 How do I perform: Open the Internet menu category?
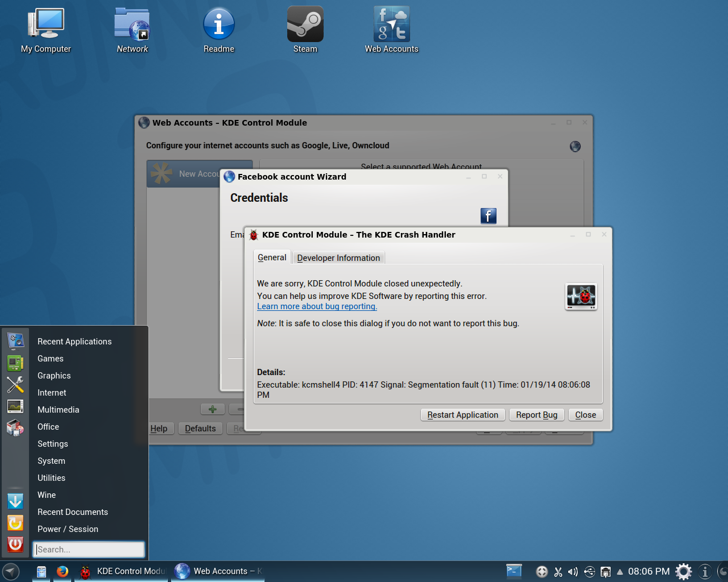52,393
